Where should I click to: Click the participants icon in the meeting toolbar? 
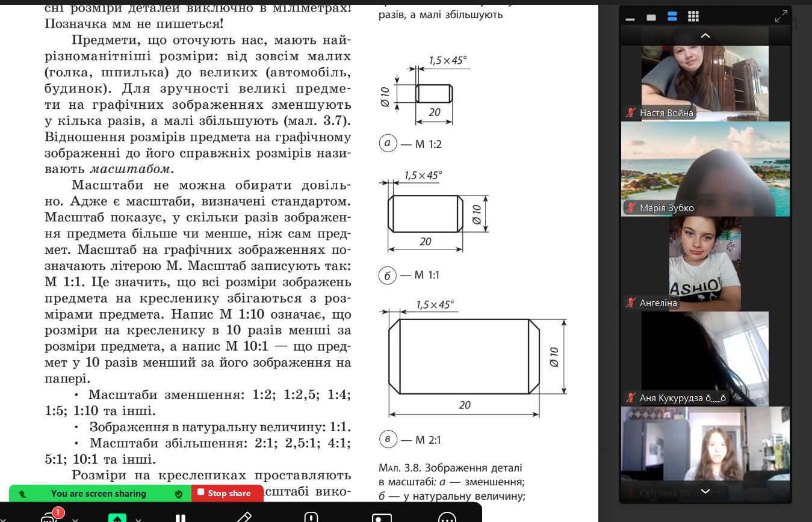point(382,518)
